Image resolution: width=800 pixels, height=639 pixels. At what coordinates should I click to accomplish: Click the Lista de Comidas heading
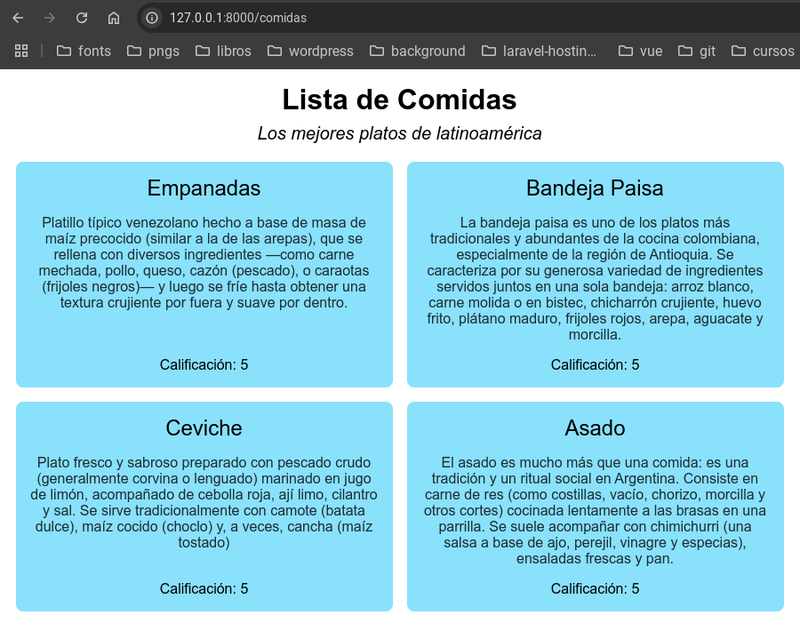[399, 99]
